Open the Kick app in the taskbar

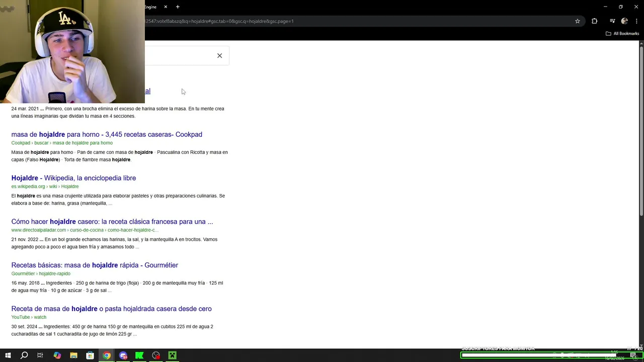click(139, 355)
